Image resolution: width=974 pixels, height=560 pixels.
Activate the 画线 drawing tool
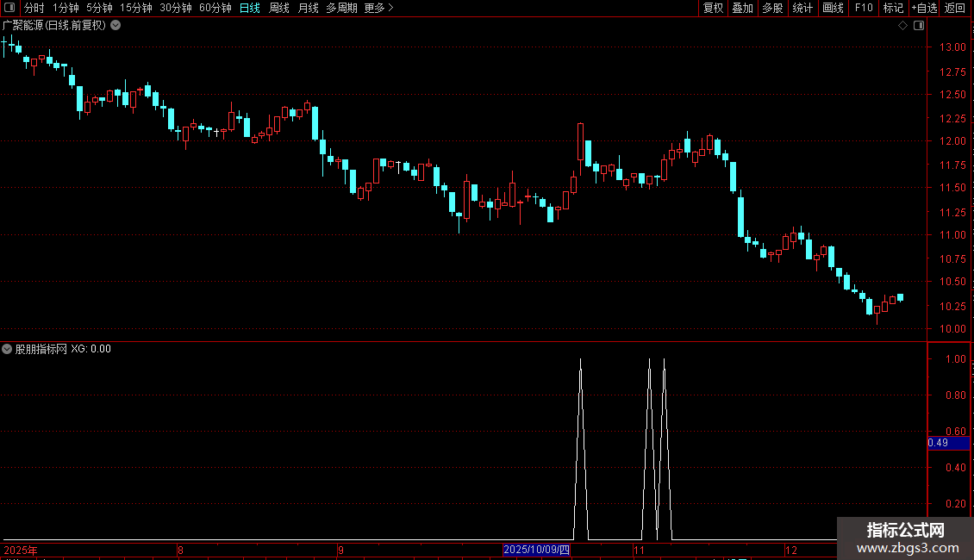pyautogui.click(x=833, y=8)
